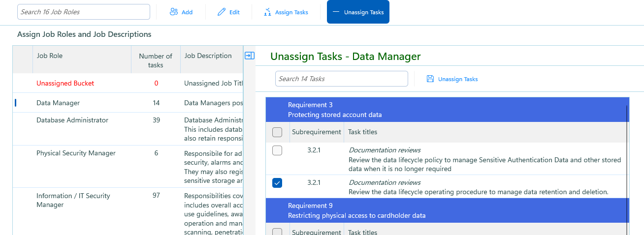The width and height of the screenshot is (644, 235).
Task: Click the Assign Tasks icon in toolbar
Action: (267, 12)
